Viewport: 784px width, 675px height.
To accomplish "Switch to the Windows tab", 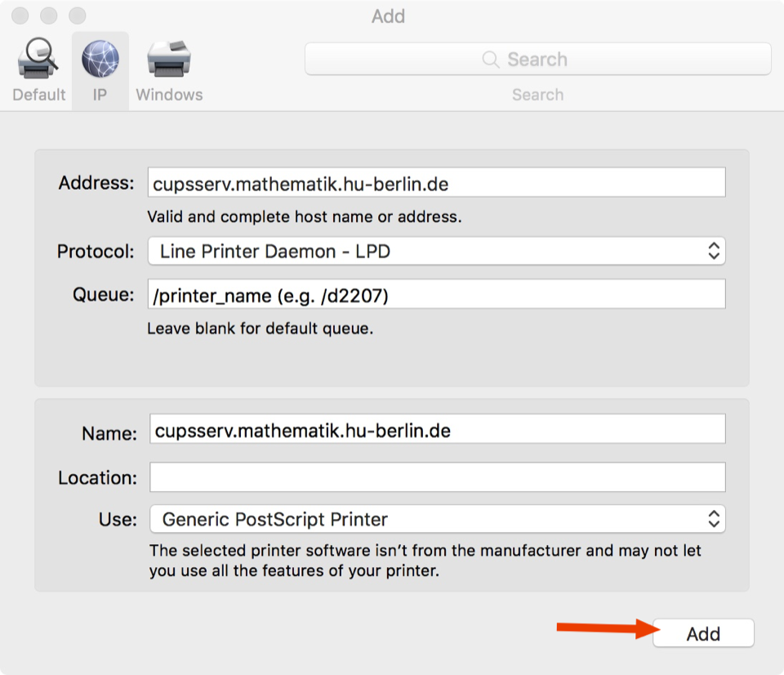I will (169, 69).
